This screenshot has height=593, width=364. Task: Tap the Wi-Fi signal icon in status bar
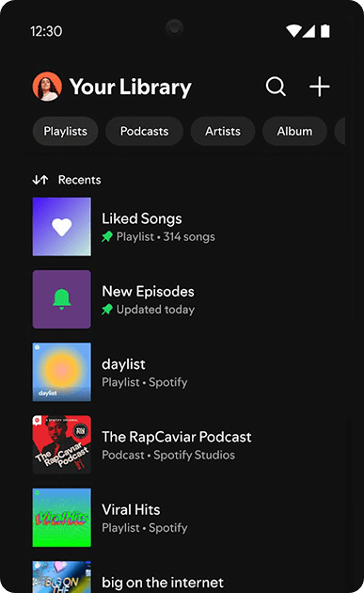pyautogui.click(x=293, y=31)
